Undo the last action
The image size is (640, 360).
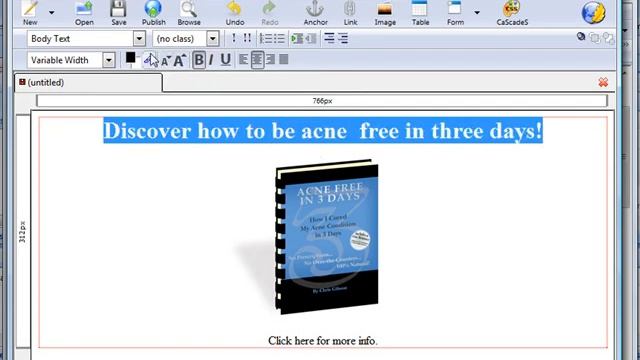235,13
